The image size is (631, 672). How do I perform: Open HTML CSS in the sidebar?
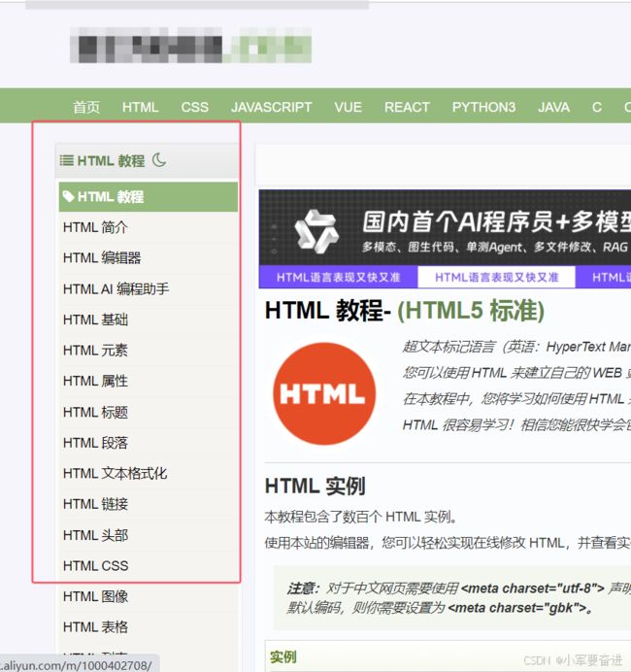[x=149, y=566]
